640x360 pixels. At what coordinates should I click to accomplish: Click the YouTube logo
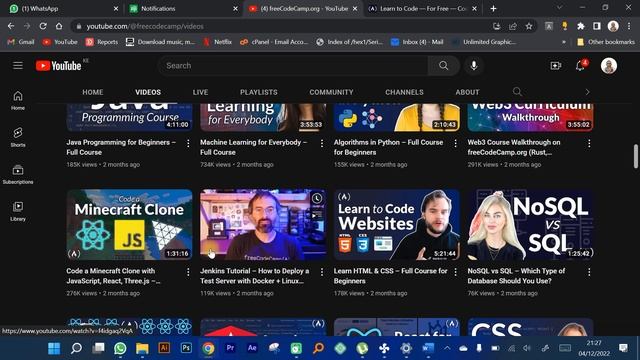[58, 66]
